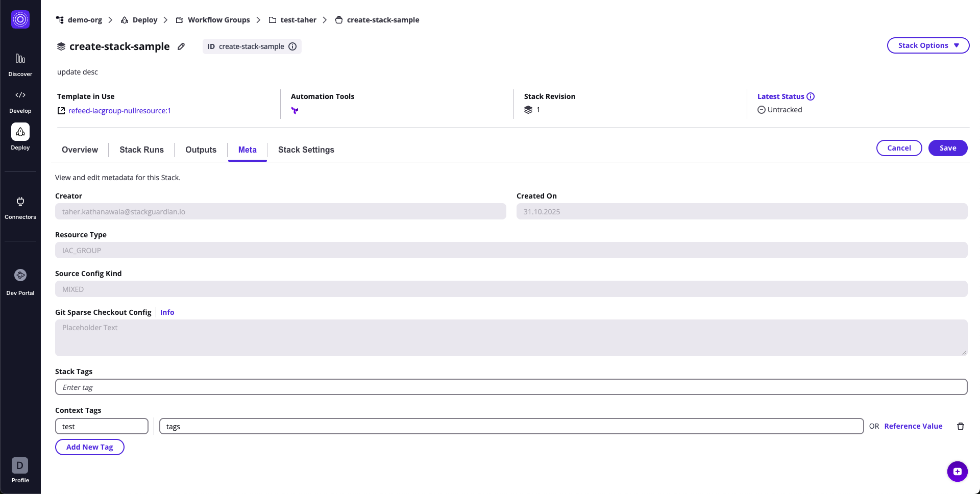
Task: Open the Stack Options dropdown
Action: point(927,45)
